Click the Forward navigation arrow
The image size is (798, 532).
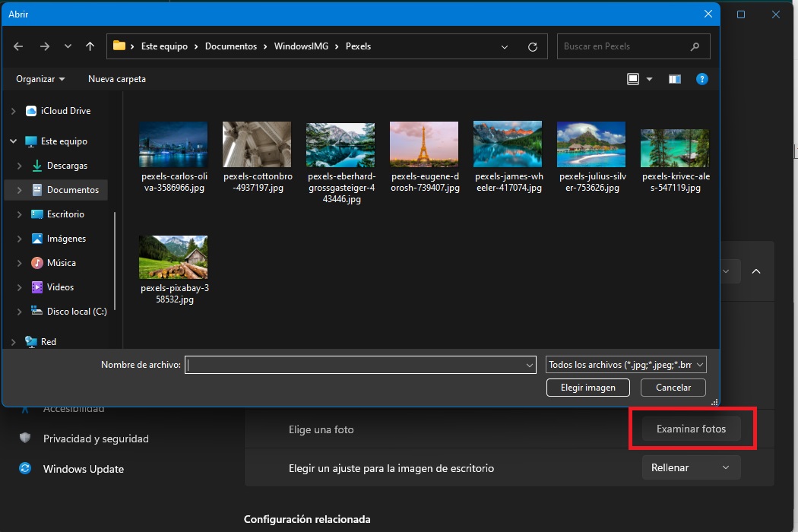click(44, 46)
